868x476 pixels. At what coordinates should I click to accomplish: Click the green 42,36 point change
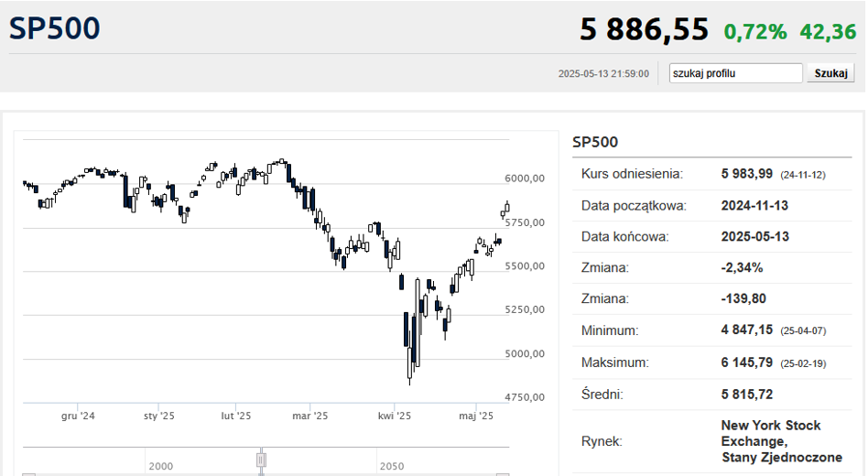pyautogui.click(x=828, y=31)
